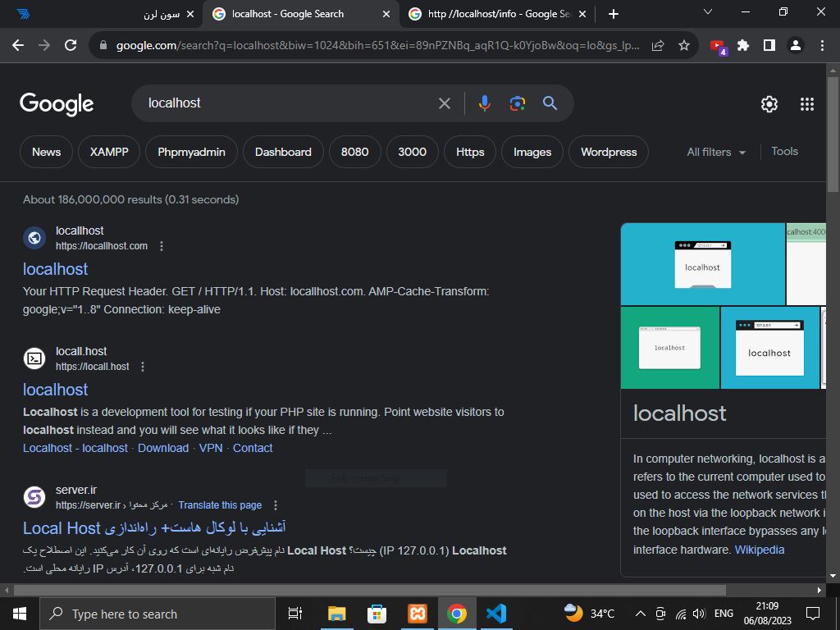Open the Wikipedia source link
Screen dimensions: 840x630
(760, 550)
